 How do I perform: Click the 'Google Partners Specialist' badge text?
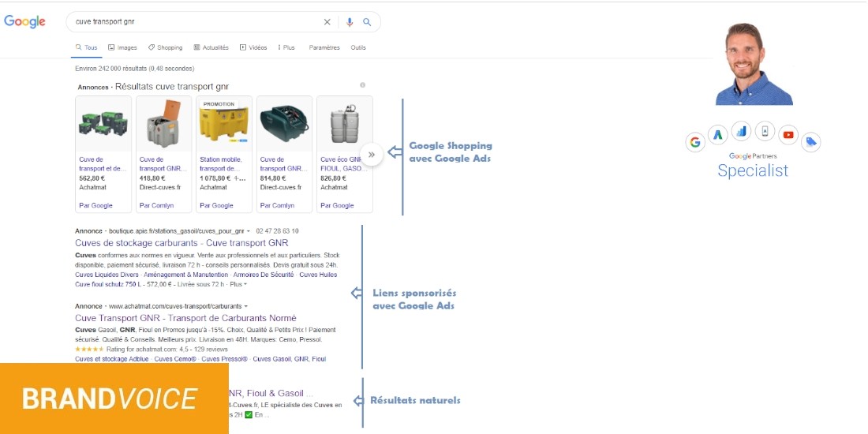(x=753, y=165)
